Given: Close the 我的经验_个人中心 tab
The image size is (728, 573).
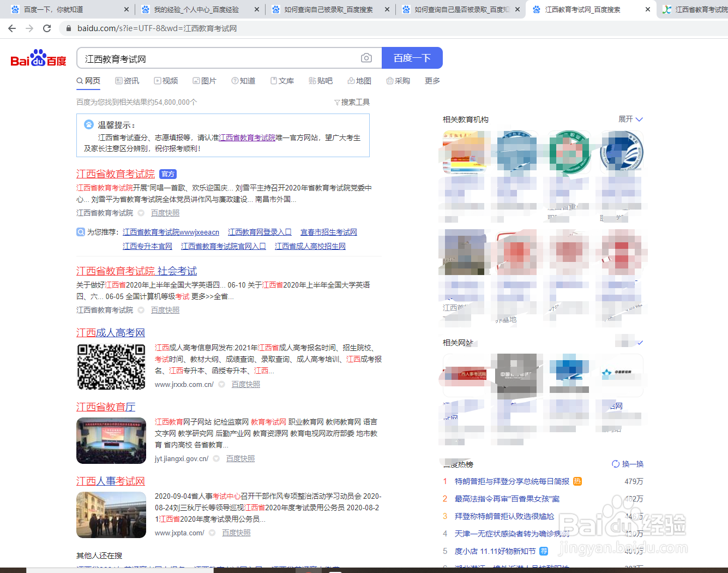Looking at the screenshot, I should pos(257,9).
